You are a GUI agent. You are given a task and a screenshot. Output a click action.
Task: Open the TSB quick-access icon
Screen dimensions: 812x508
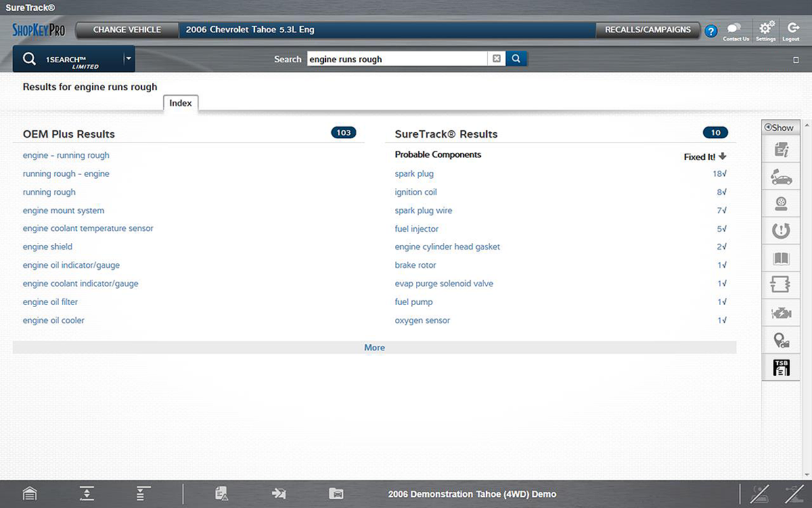(781, 368)
